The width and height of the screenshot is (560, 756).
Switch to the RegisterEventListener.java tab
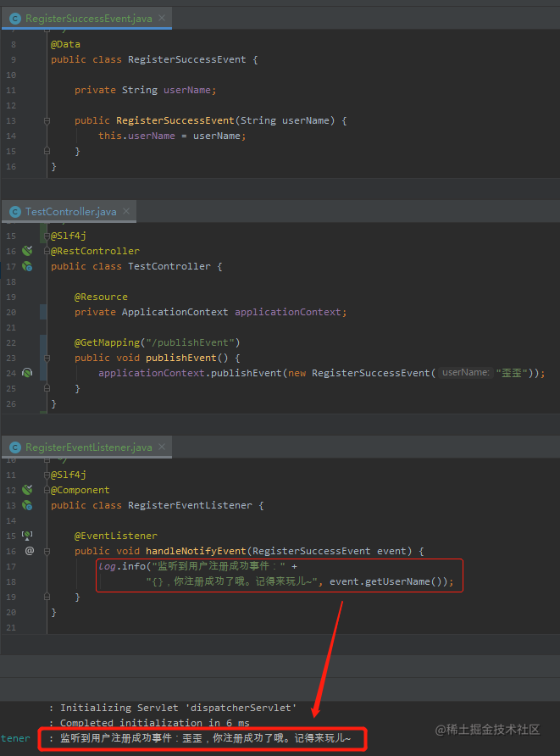(x=88, y=447)
